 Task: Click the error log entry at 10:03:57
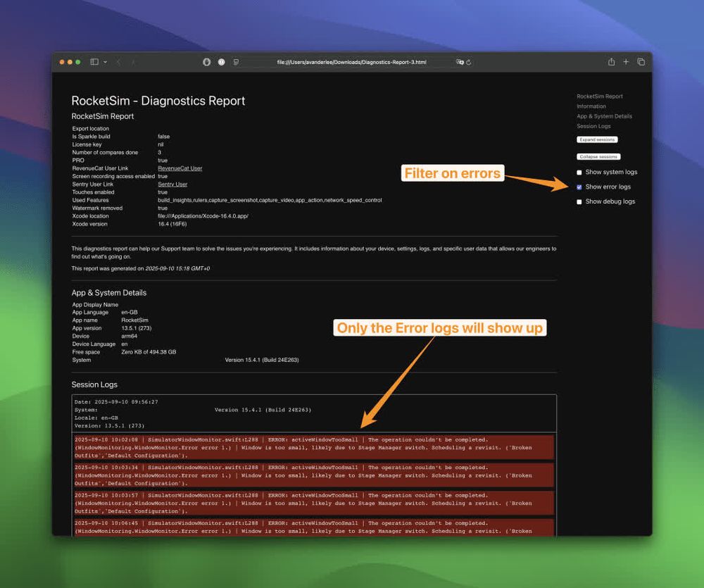[314, 503]
